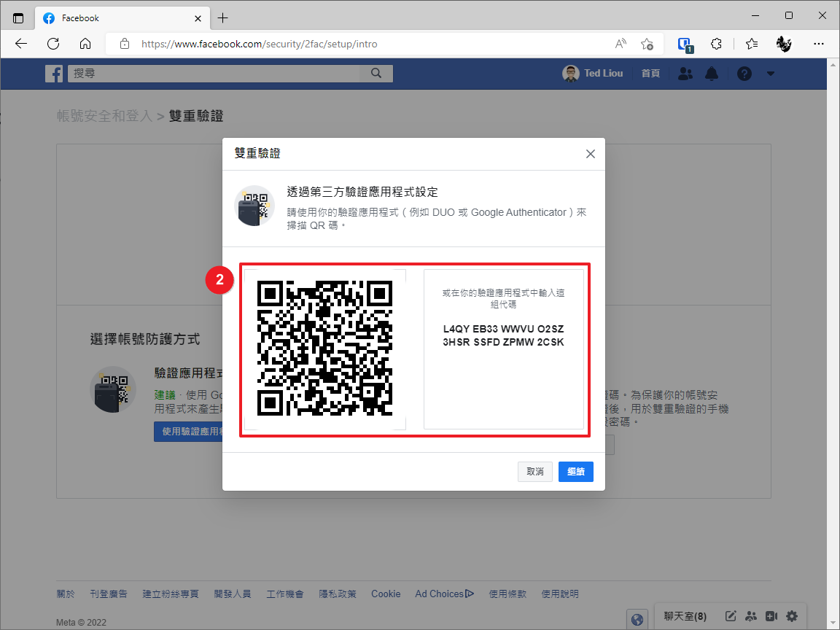Open 開發人員 footer link
Screen dimensions: 840x630
[233, 594]
